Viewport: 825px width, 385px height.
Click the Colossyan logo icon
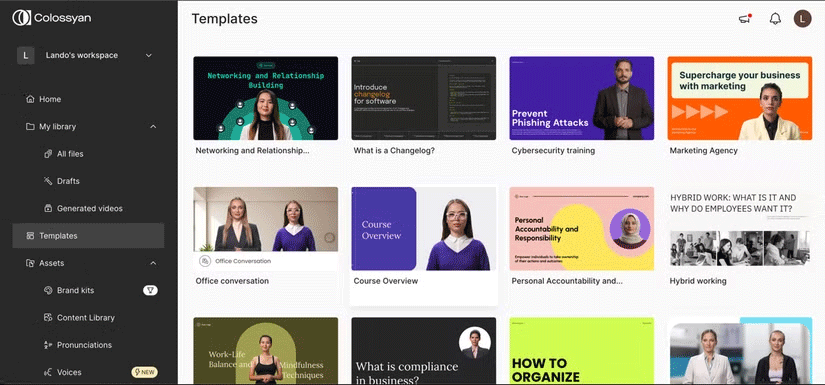[x=22, y=18]
